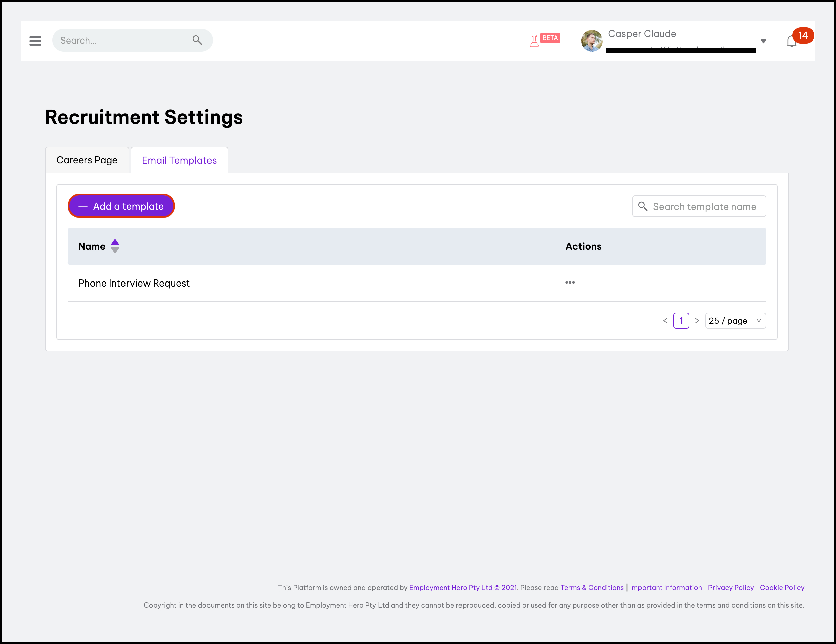Open the Privacy Policy link
This screenshot has width=836, height=644.
[x=730, y=588]
